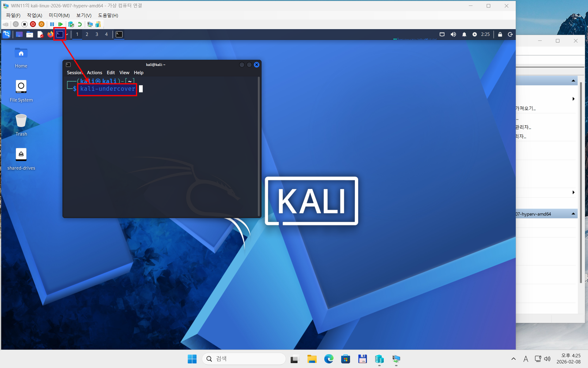Switch to workspace 4
The image size is (588, 368).
(107, 34)
